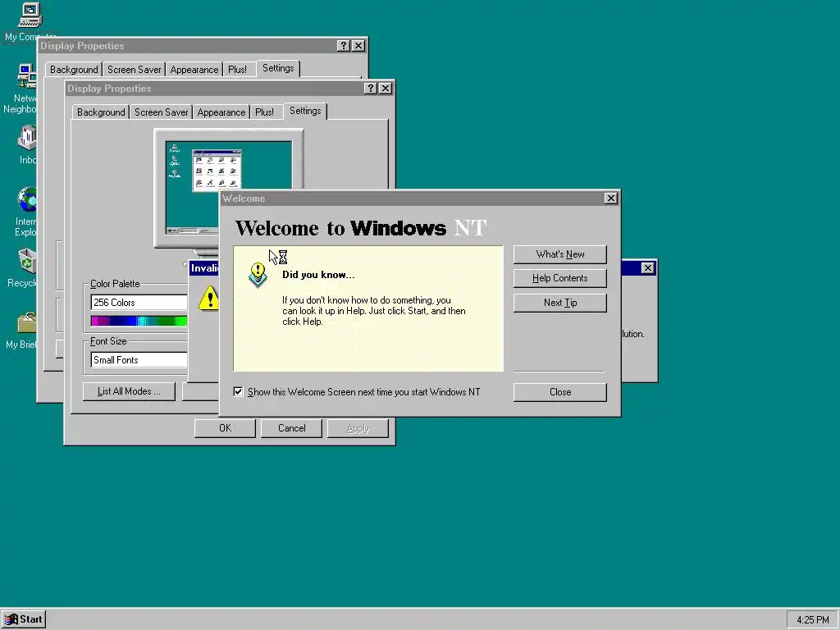840x630 pixels.
Task: Close the rear Display Properties window
Action: point(358,46)
